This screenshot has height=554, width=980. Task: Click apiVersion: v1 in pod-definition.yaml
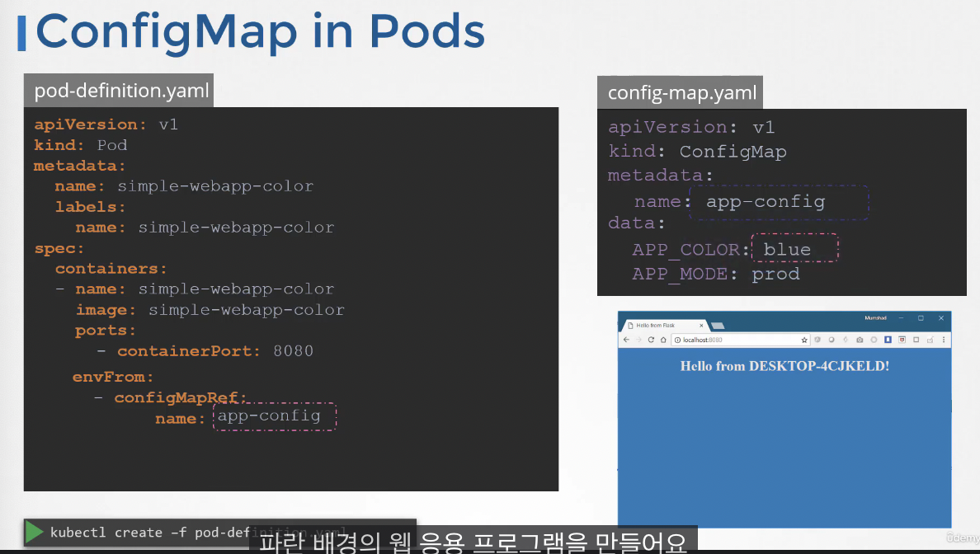[x=106, y=124]
